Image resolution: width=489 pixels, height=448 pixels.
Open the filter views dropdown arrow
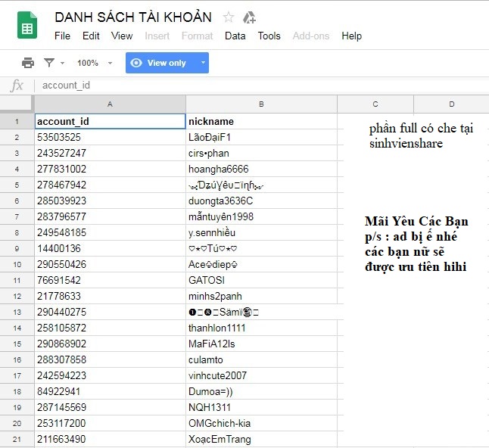(x=62, y=63)
